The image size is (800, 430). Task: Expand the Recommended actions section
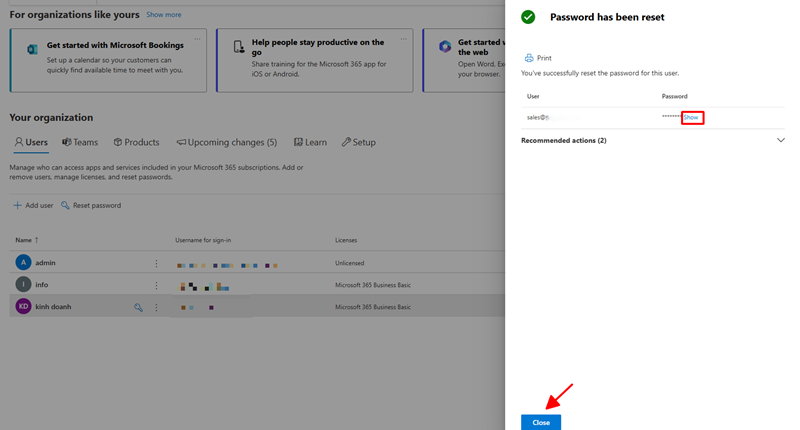pos(780,141)
